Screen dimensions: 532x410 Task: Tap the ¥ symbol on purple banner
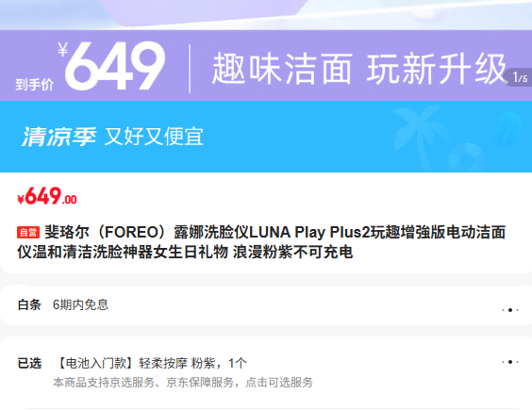[63, 50]
